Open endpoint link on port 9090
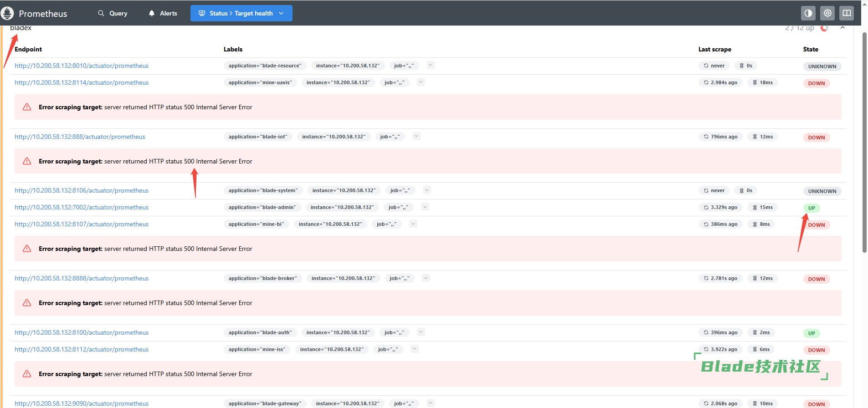The width and height of the screenshot is (868, 408). (82, 403)
